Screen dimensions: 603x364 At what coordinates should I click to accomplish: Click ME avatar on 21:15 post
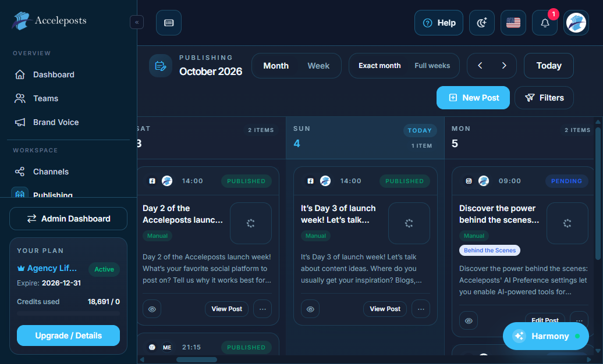(x=167, y=347)
